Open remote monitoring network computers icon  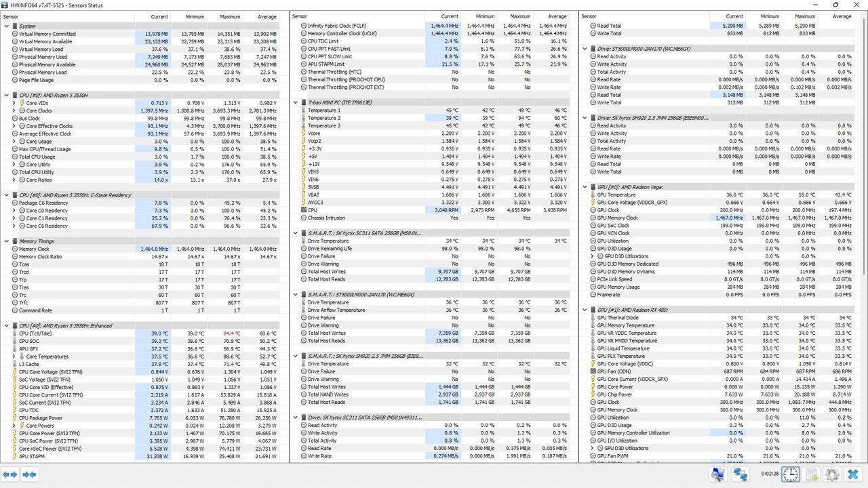740,475
